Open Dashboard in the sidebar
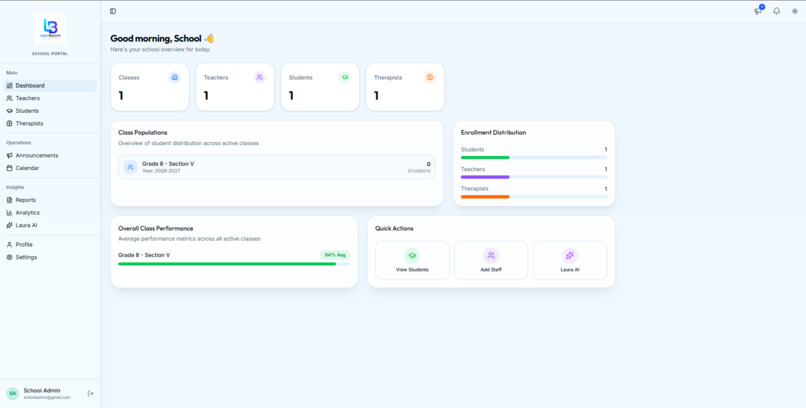The image size is (806, 408). (x=50, y=86)
